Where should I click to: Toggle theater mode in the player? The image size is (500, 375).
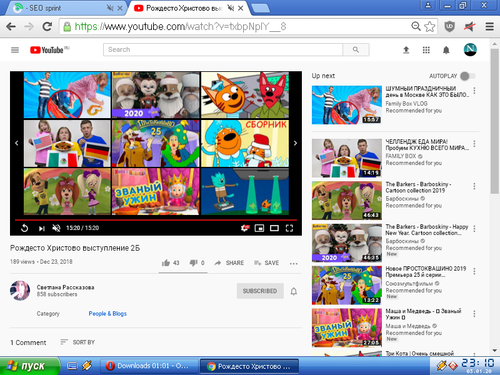coord(274,228)
